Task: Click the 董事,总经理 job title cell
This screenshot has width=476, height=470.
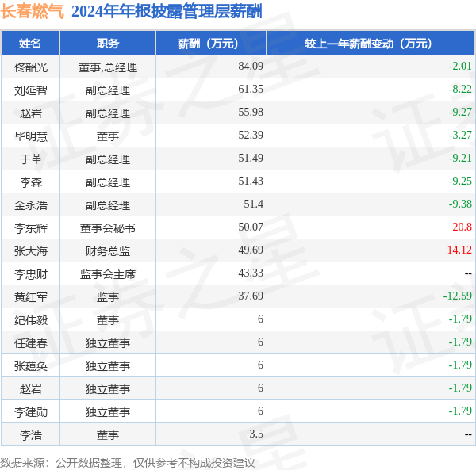Action: pos(108,67)
